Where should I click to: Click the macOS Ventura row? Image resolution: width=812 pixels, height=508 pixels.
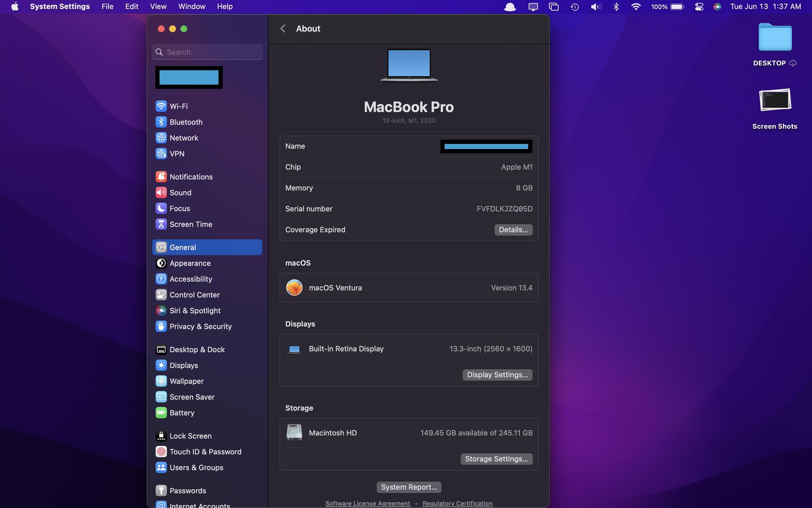tap(409, 288)
